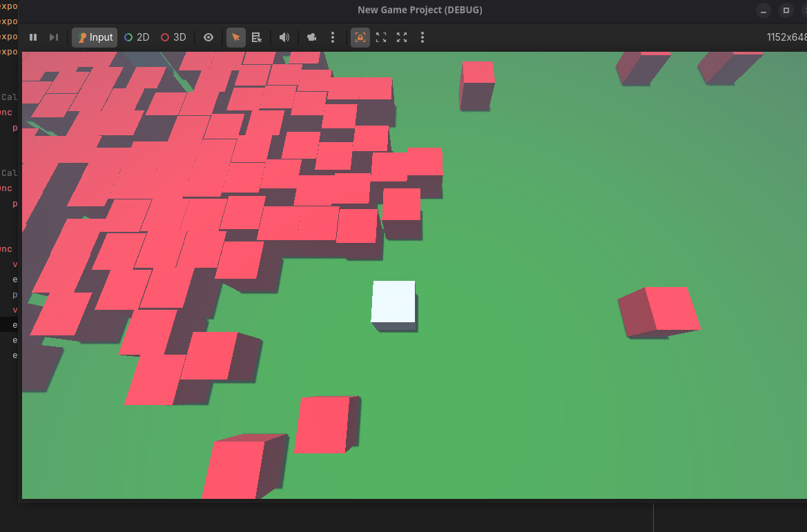This screenshot has height=532, width=807.
Task: Click the white player cube
Action: click(x=393, y=302)
